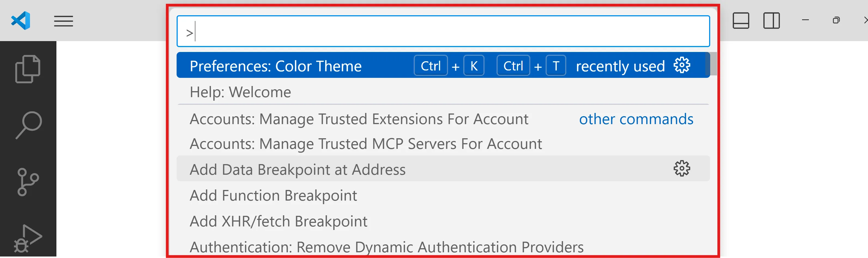Toggle the secondary side bar layout
This screenshot has width=868, height=258.
point(771,20)
